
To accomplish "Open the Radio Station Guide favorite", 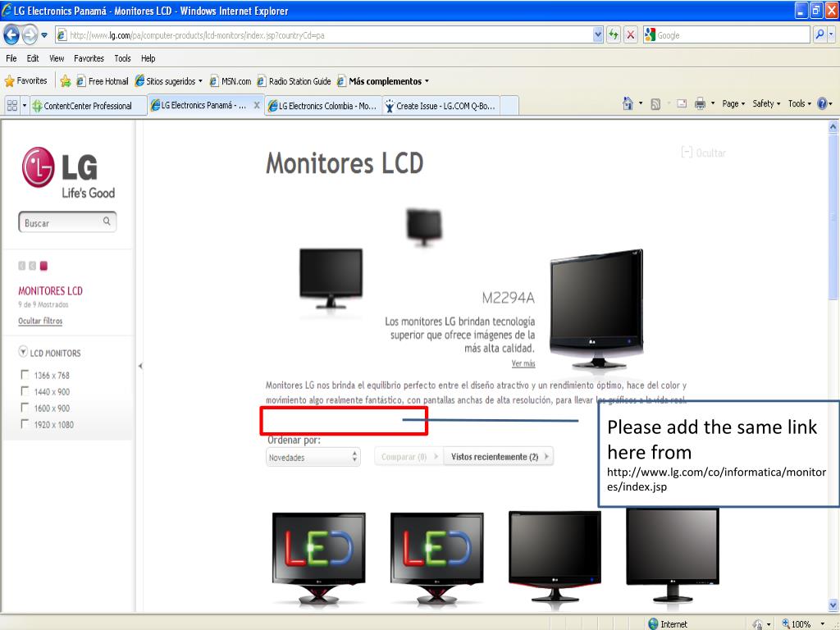I will pos(294,81).
